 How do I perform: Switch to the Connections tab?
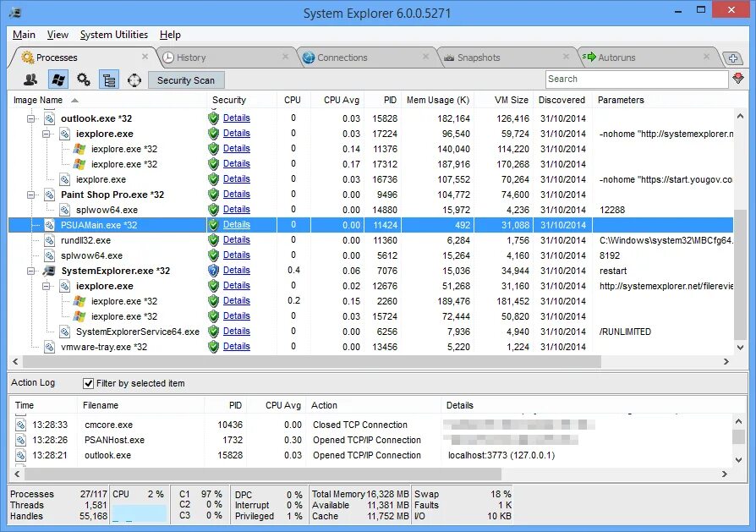pyautogui.click(x=342, y=58)
